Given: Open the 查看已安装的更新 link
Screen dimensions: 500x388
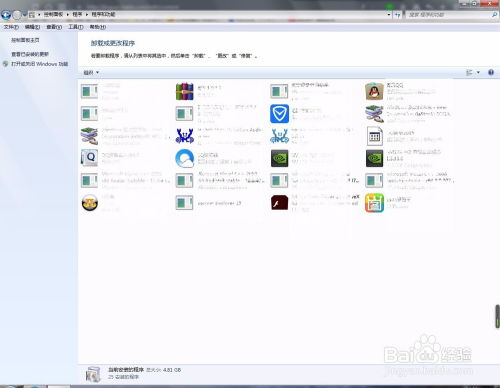Looking at the screenshot, I should (30, 54).
